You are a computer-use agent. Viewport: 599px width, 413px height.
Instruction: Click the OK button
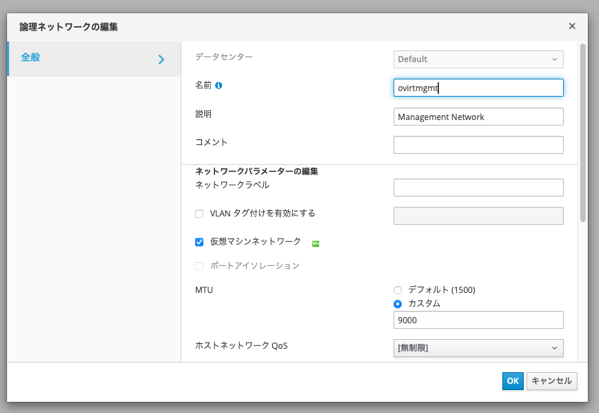point(513,381)
